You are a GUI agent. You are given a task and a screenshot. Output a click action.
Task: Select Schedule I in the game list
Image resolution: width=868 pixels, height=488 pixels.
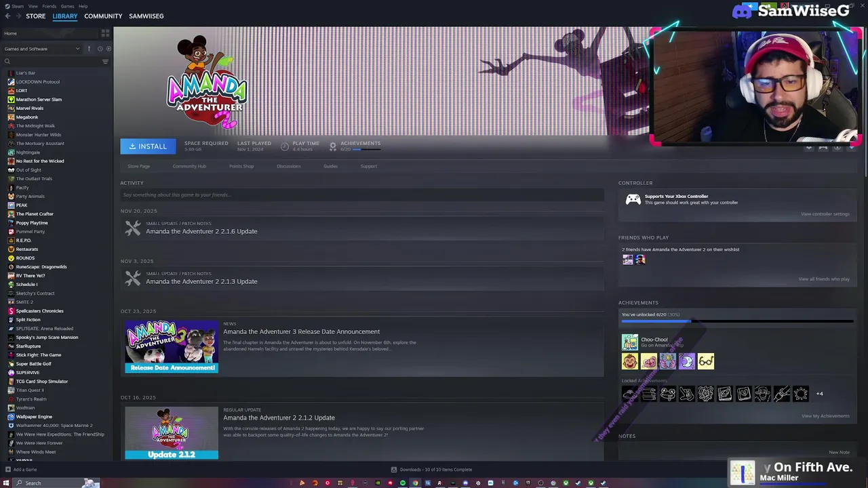pyautogui.click(x=26, y=284)
